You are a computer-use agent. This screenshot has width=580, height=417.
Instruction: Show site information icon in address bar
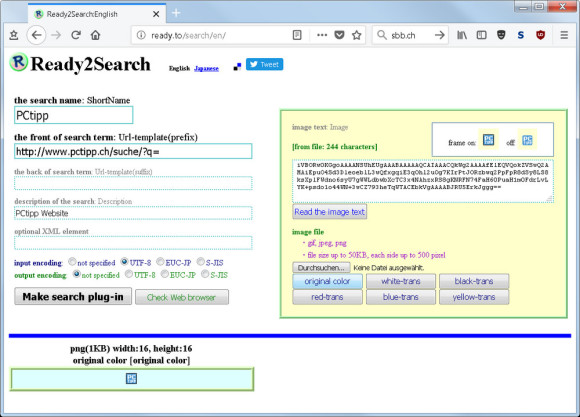tap(141, 35)
